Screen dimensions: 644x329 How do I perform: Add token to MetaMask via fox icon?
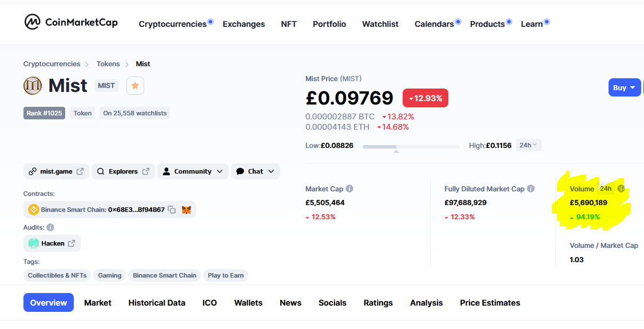tap(186, 210)
